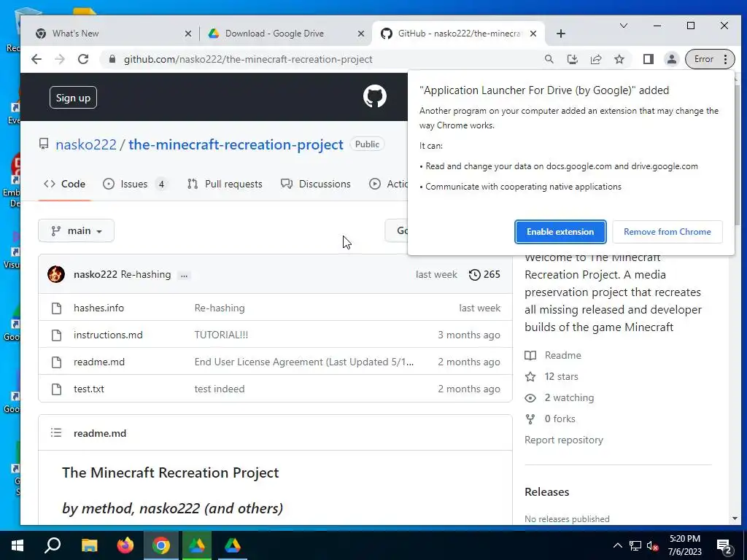Open Windows Start menu
Viewport: 747px width, 560px height.
(x=18, y=545)
